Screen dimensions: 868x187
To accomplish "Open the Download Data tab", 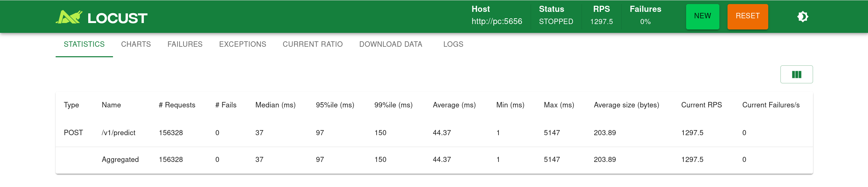I will pos(391,44).
